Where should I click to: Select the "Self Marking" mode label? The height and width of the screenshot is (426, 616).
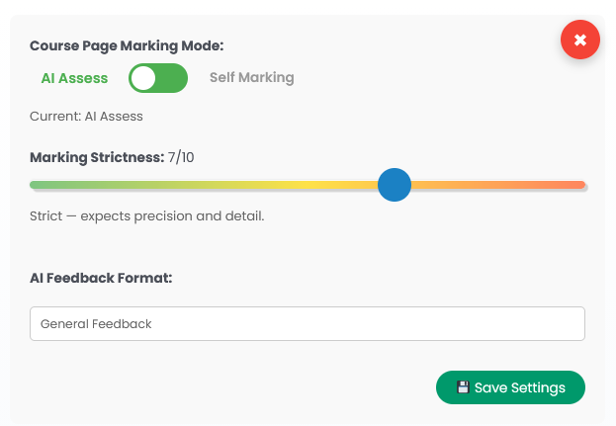[252, 78]
